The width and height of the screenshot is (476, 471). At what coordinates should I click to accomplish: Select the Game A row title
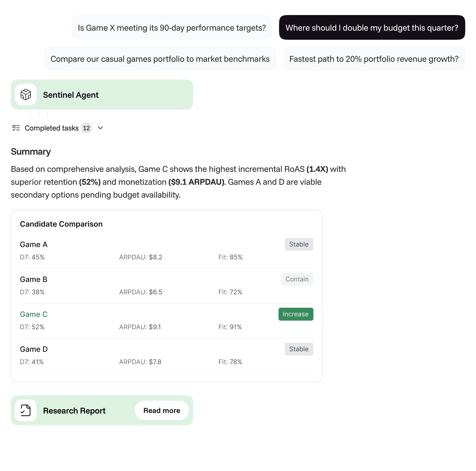[34, 244]
